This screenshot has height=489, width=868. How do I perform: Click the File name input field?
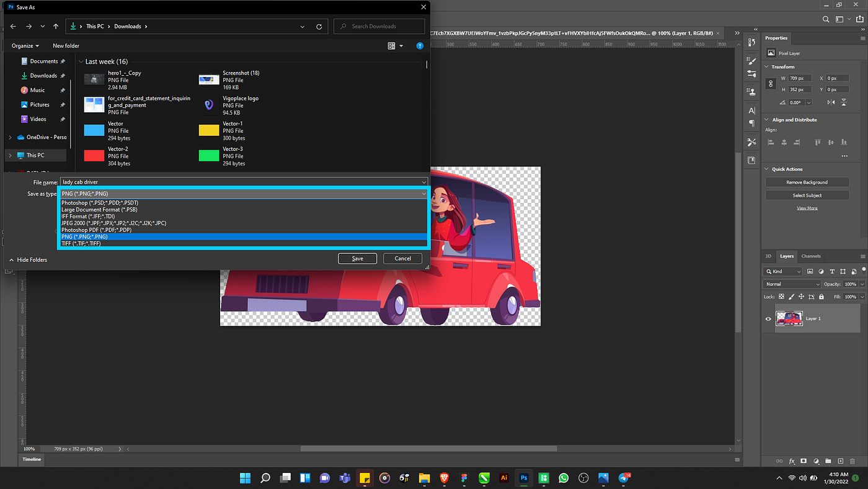pyautogui.click(x=244, y=182)
